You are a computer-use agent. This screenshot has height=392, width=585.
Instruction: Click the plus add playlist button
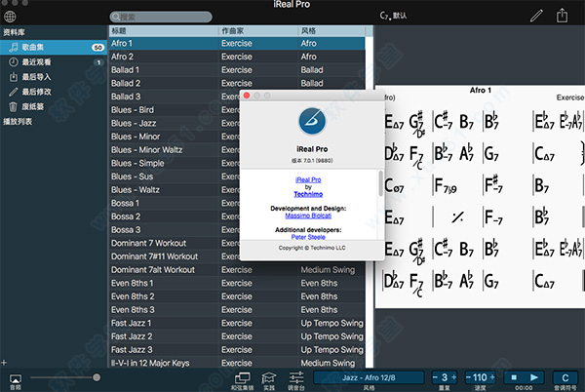[4, 363]
